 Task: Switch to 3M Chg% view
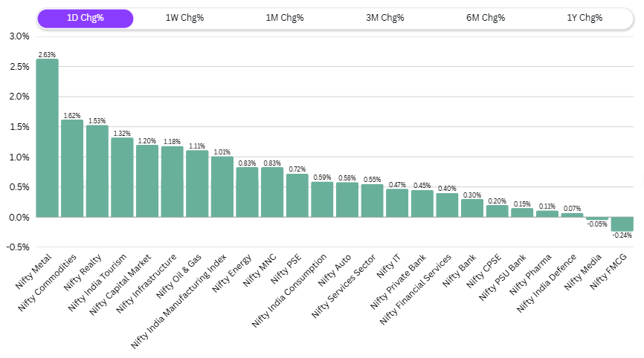click(385, 19)
